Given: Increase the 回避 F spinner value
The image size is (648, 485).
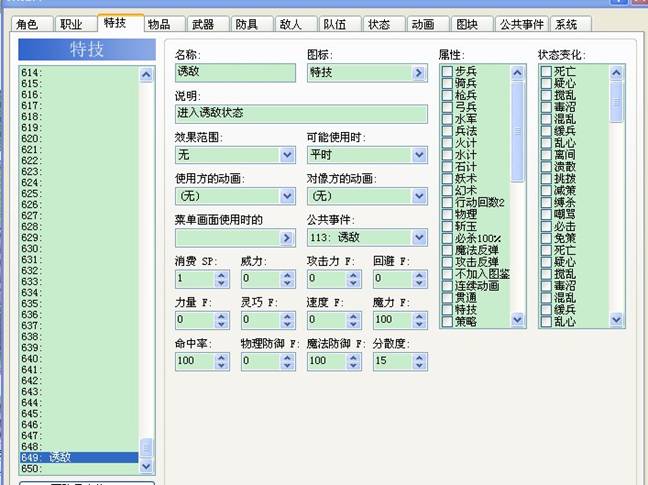Looking at the screenshot, I should [419, 275].
